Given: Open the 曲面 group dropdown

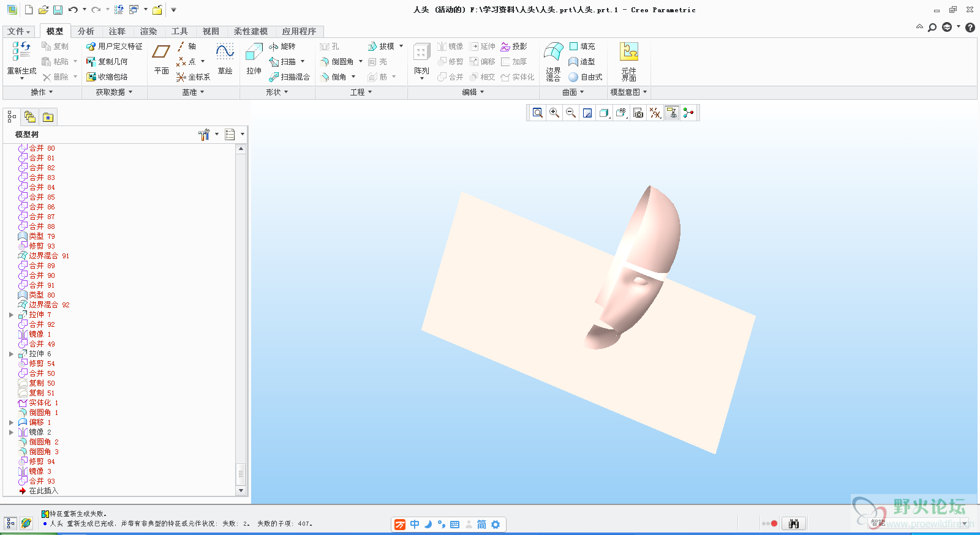Looking at the screenshot, I should (x=573, y=92).
